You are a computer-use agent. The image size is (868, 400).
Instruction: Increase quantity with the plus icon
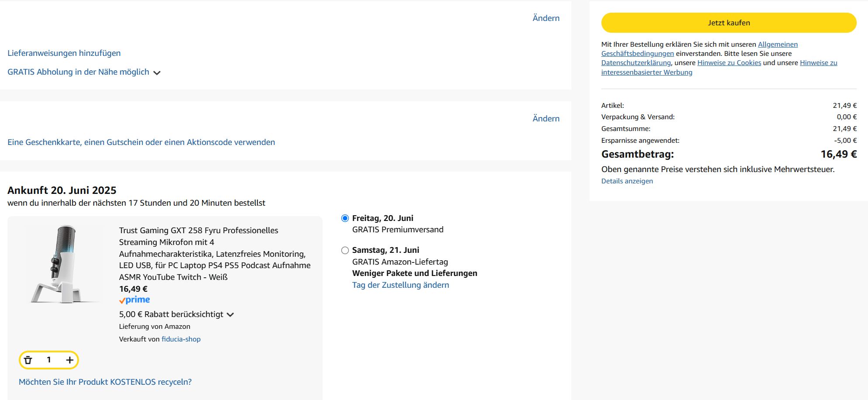[x=69, y=360]
